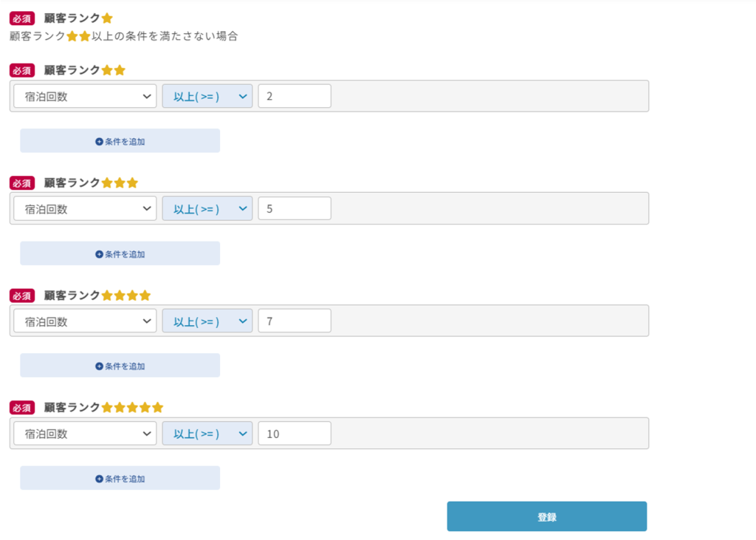The image size is (756, 540).
Task: Click the plus icon under the three-star rank condition
Action: (x=99, y=254)
